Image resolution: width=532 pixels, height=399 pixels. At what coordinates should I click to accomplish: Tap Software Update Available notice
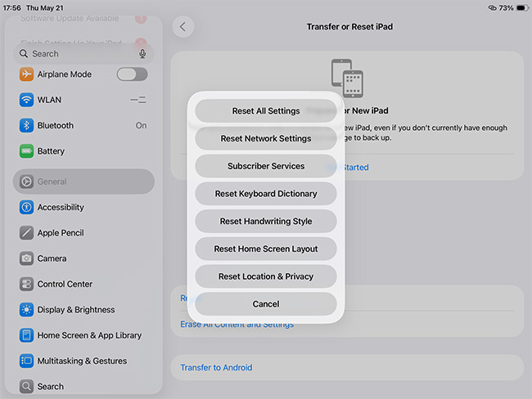click(x=70, y=18)
